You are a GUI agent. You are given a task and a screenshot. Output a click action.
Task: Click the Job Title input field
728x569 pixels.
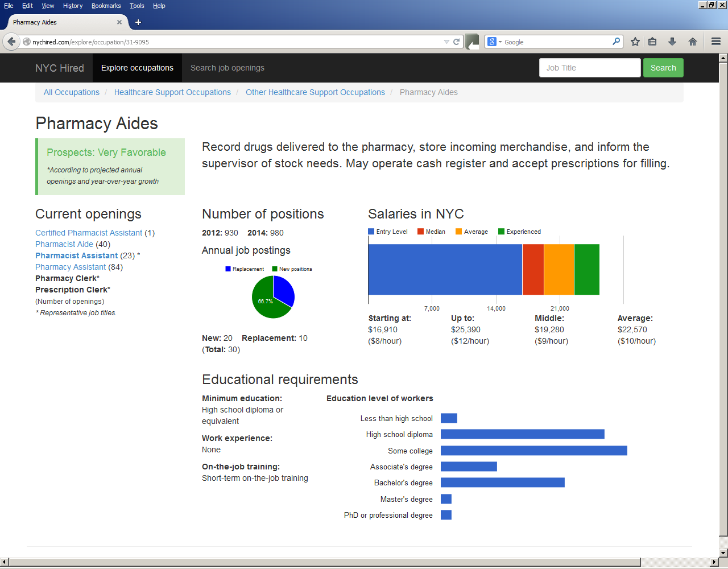click(589, 68)
